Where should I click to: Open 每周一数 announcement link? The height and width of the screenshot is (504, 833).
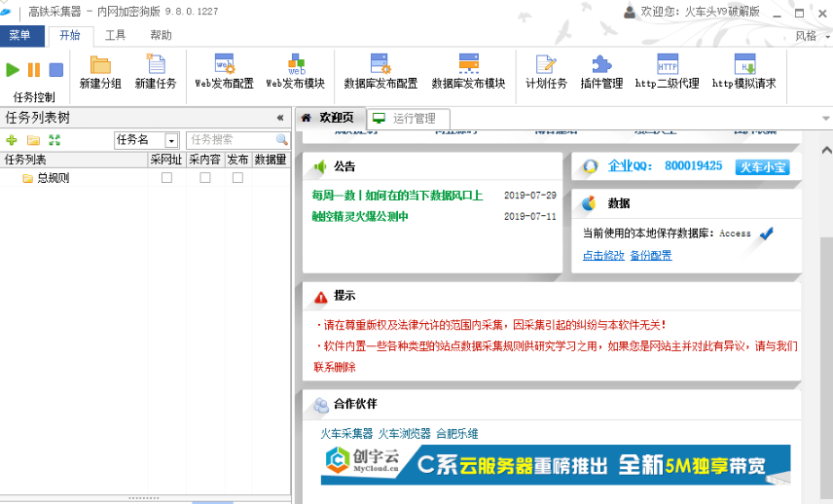(397, 196)
